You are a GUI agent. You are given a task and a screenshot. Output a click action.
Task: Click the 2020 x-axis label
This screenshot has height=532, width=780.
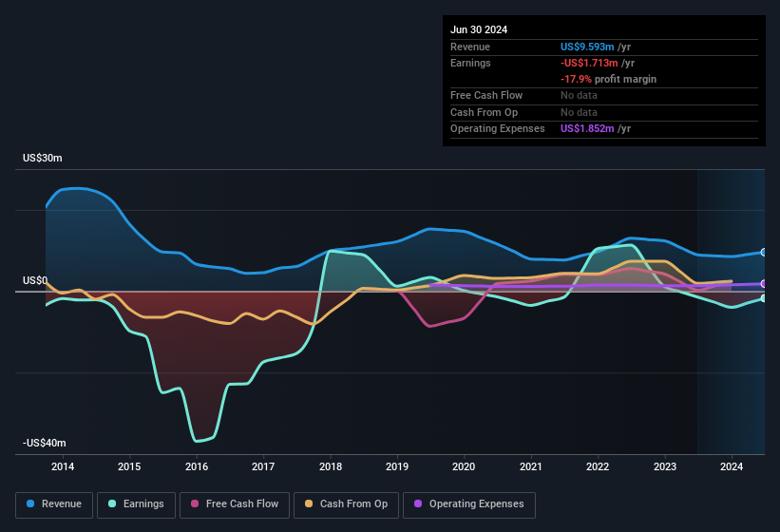point(464,466)
